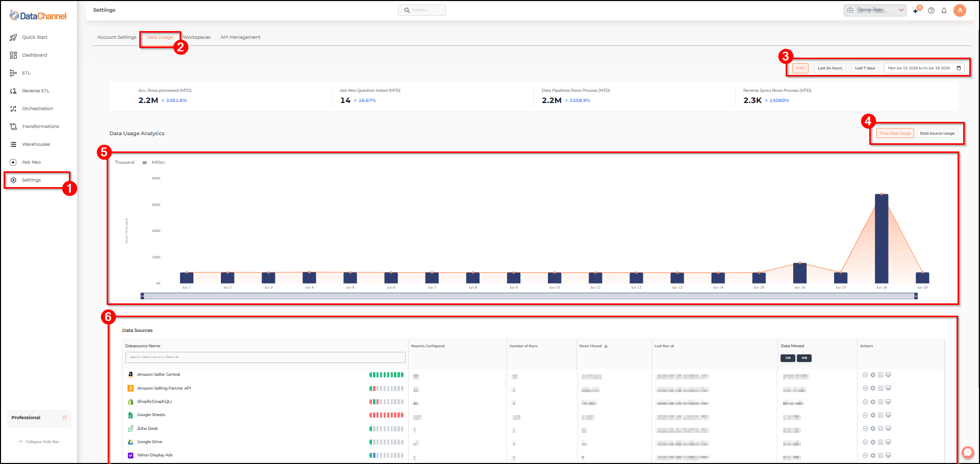The image size is (980, 464).
Task: Open Account Settings tab
Action: [x=117, y=37]
